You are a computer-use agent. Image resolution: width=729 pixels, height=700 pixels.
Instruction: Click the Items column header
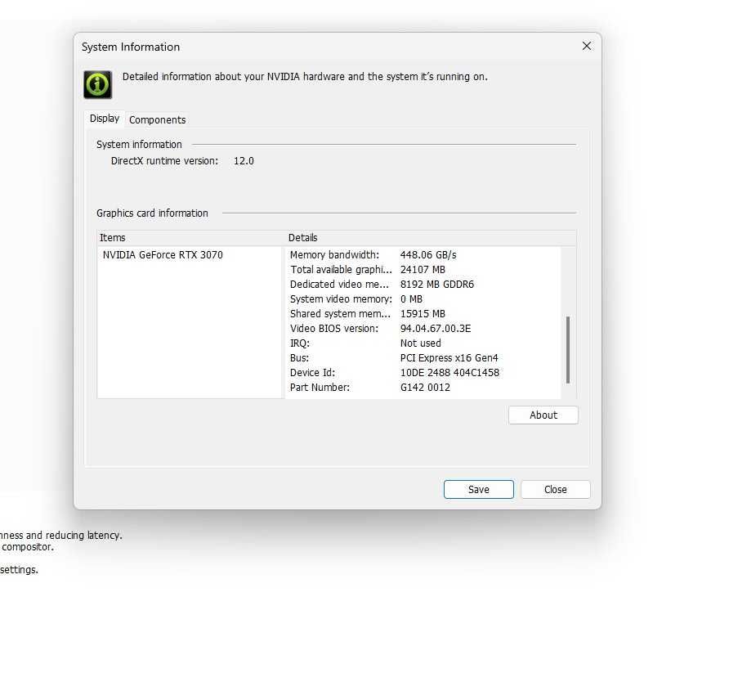pyautogui.click(x=190, y=238)
